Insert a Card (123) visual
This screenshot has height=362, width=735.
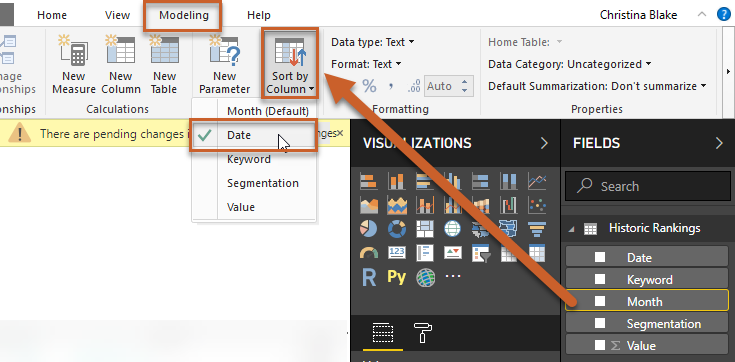click(x=397, y=253)
